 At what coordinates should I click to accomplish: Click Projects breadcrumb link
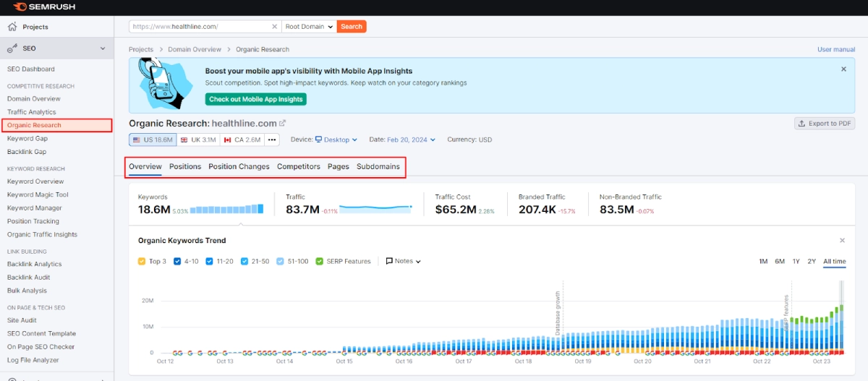141,50
